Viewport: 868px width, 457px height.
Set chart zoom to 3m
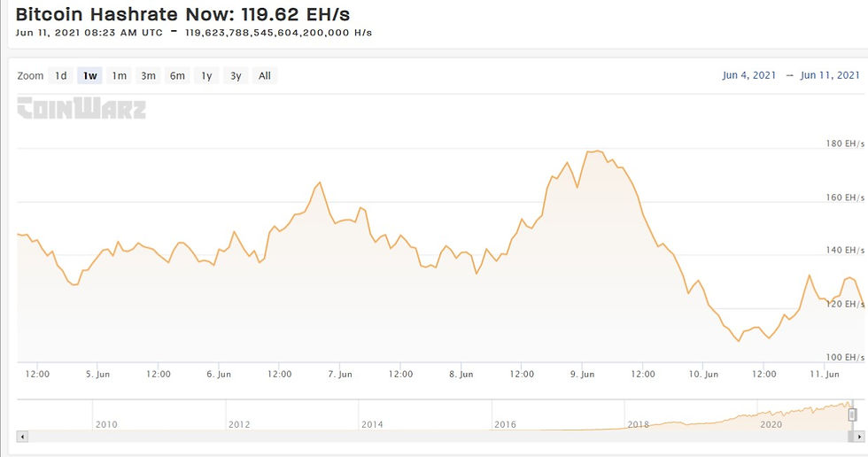[x=149, y=76]
